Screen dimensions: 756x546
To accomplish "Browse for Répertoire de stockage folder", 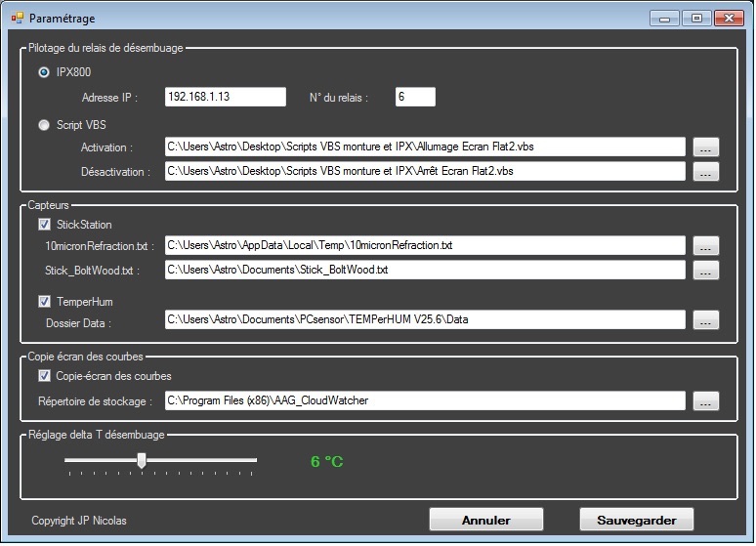I will (706, 400).
